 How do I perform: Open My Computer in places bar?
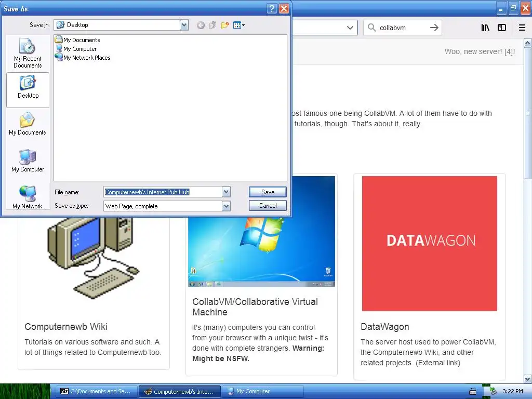pyautogui.click(x=28, y=161)
